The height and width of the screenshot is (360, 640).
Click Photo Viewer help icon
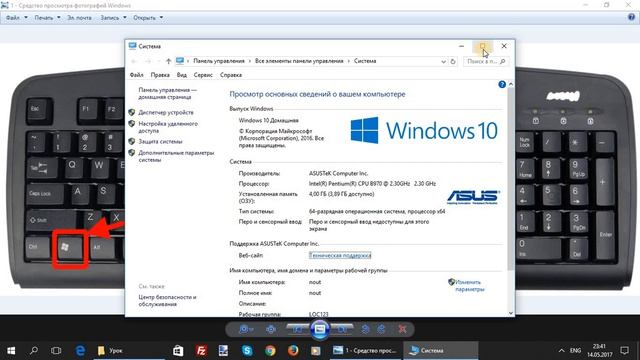click(631, 17)
